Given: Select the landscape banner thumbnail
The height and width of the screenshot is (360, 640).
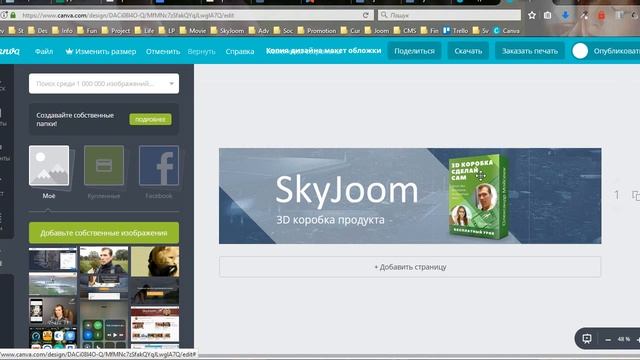Looking at the screenshot, I should (x=53, y=284).
